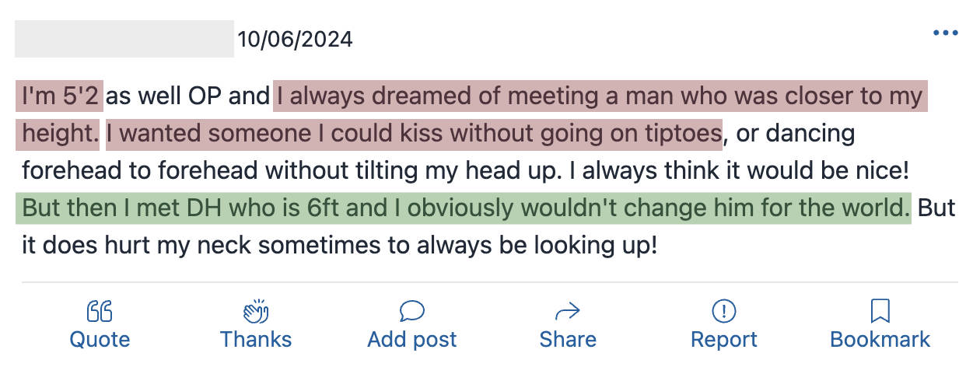This screenshot has width=980, height=367.
Task: Select the Report text link
Action: click(723, 340)
